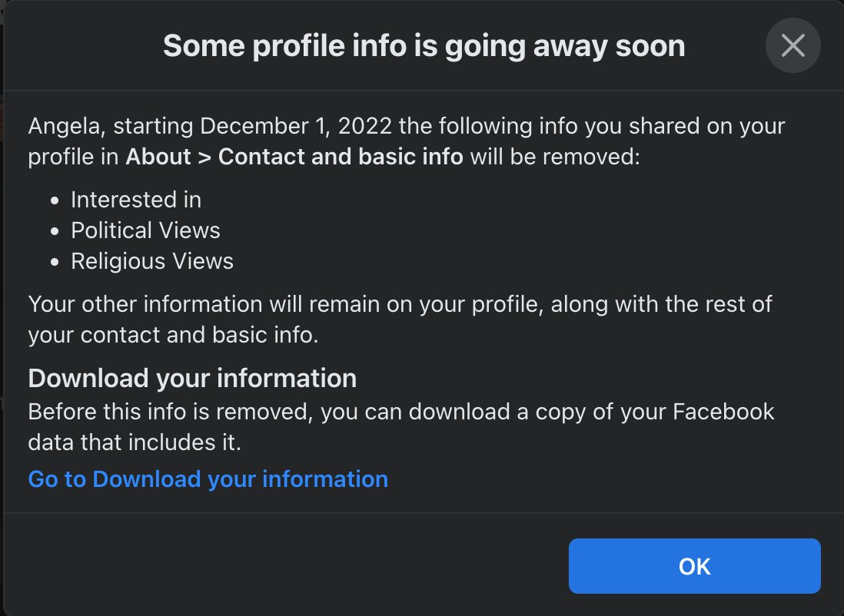Close the dialog using the X icon

pyautogui.click(x=792, y=45)
